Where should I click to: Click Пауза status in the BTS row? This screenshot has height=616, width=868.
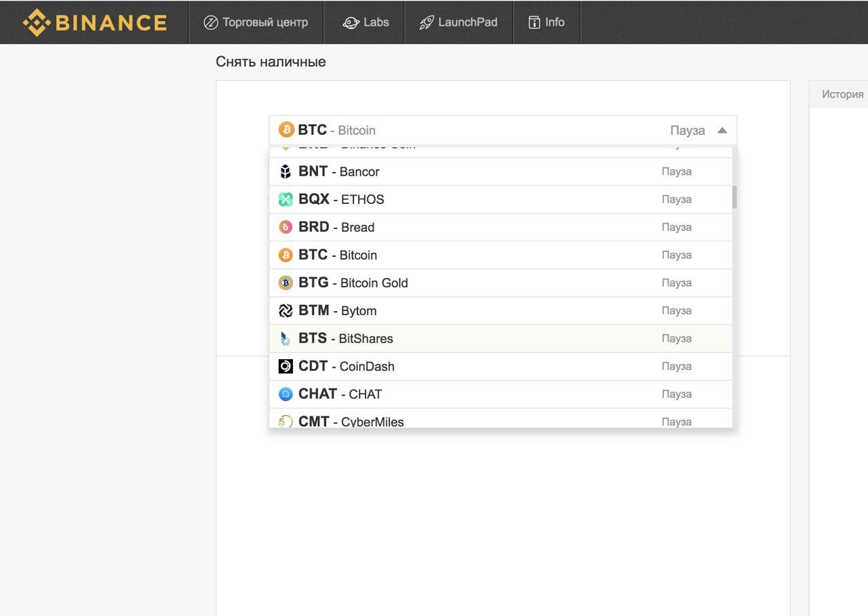tap(677, 338)
